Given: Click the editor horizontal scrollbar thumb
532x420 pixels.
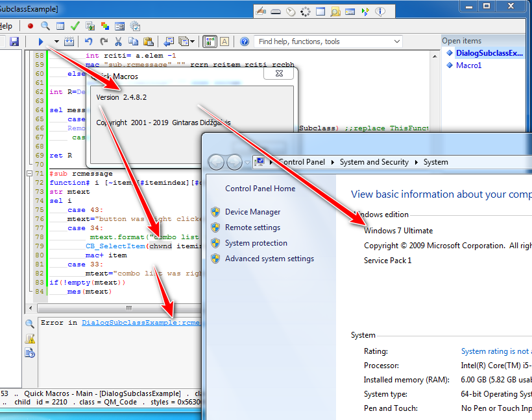Looking at the screenshot, I should (x=119, y=308).
